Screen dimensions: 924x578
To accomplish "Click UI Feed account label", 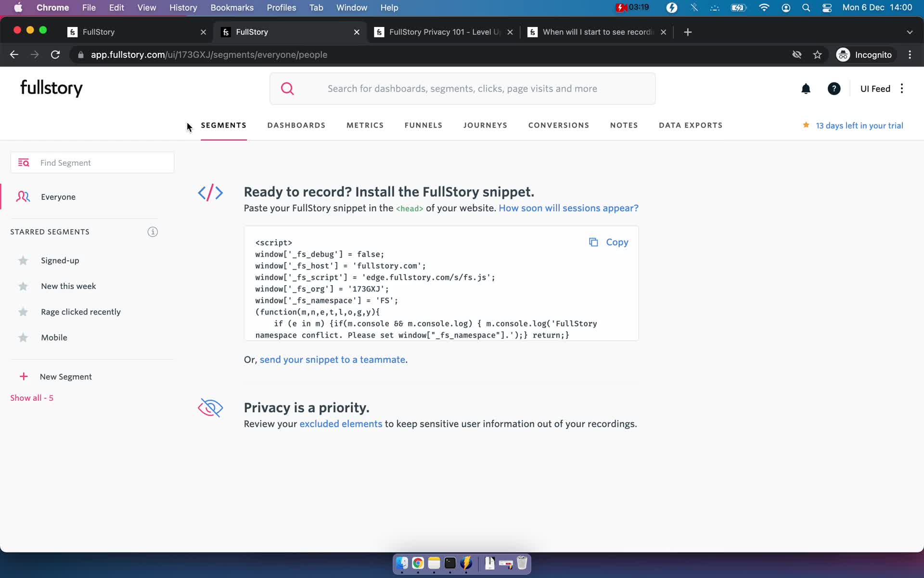I will (x=875, y=89).
